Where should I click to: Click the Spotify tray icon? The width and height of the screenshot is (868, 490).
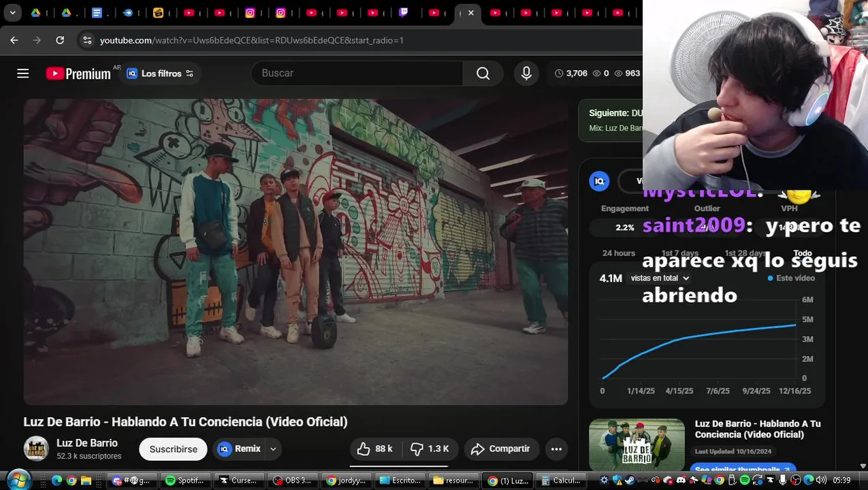pyautogui.click(x=745, y=480)
